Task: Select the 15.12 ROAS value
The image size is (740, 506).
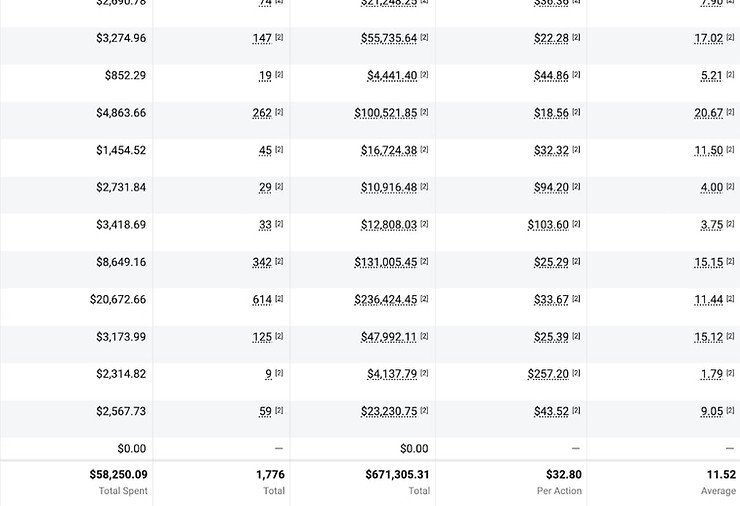Action: coord(708,337)
